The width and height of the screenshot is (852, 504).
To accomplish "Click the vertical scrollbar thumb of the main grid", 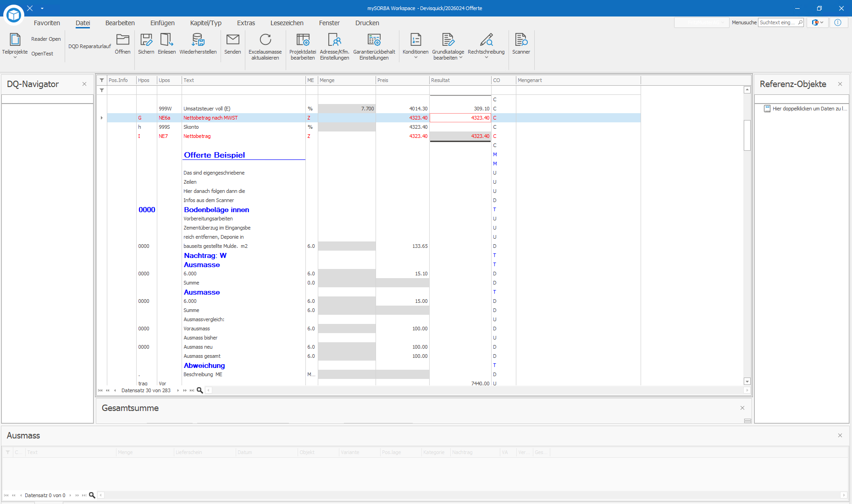I will tap(747, 135).
